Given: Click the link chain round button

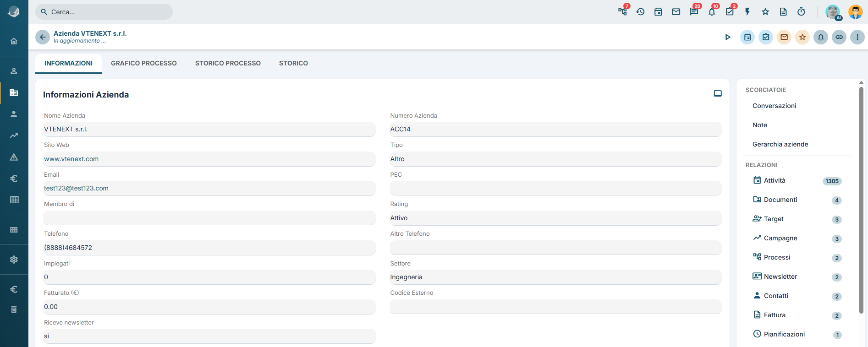Looking at the screenshot, I should 839,37.
